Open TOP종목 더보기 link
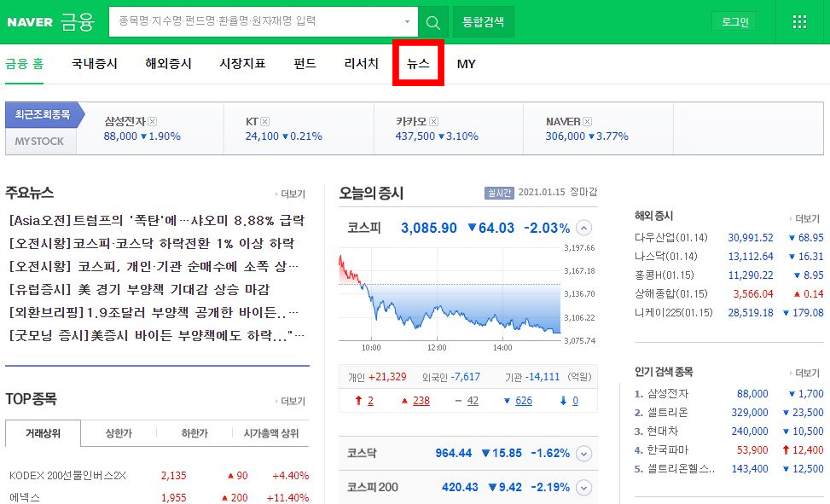The image size is (830, 504). pos(291,401)
